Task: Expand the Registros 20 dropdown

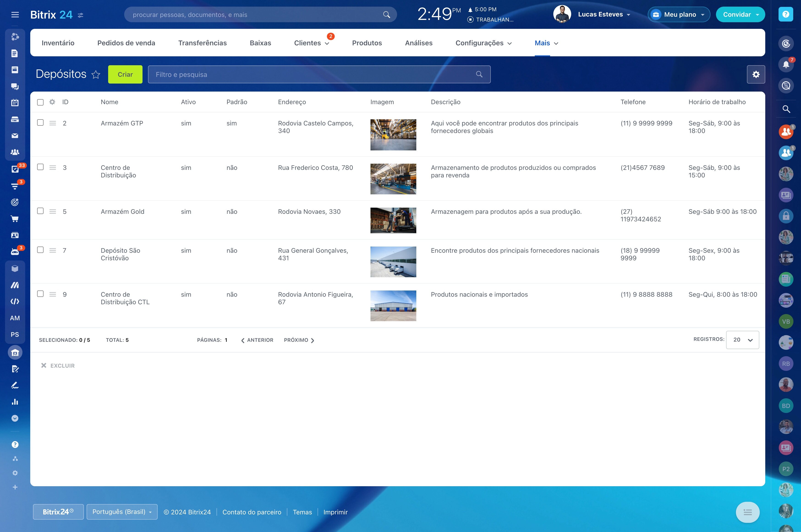Action: [x=743, y=340]
